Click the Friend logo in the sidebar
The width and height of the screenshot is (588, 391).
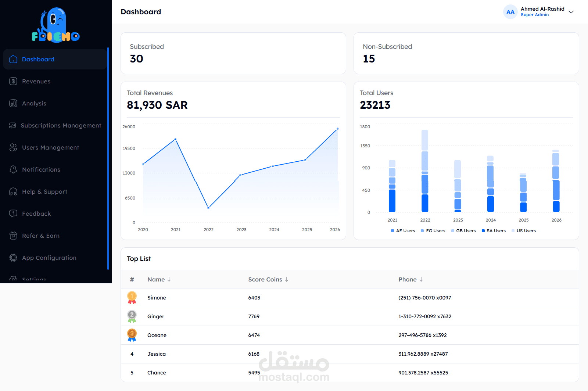tap(55, 25)
